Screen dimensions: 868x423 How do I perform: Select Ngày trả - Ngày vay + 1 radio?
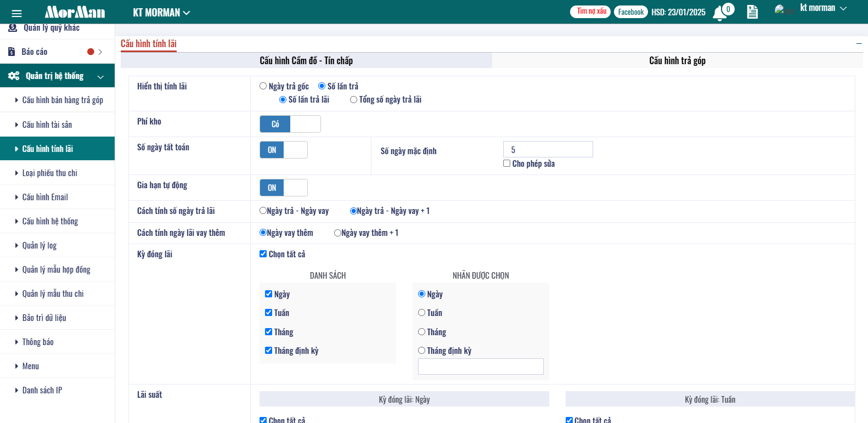pos(354,211)
